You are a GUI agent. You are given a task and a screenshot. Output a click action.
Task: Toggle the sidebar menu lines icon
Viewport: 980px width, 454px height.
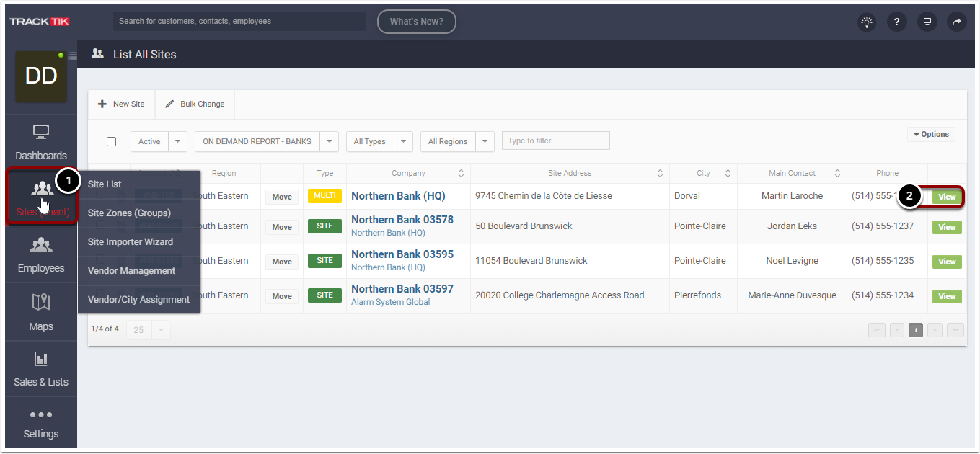[72, 55]
